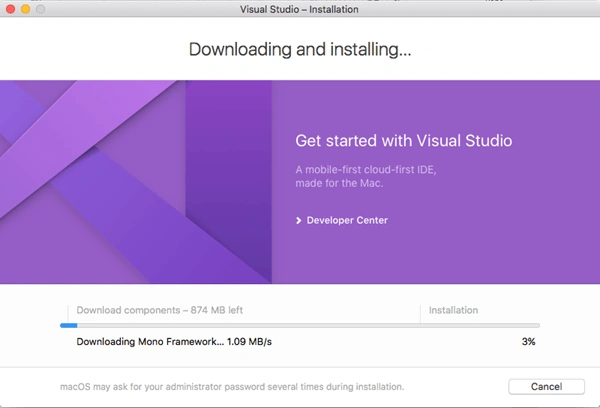Image resolution: width=600 pixels, height=408 pixels.
Task: Cancel the Visual Studio installation
Action: [x=546, y=387]
